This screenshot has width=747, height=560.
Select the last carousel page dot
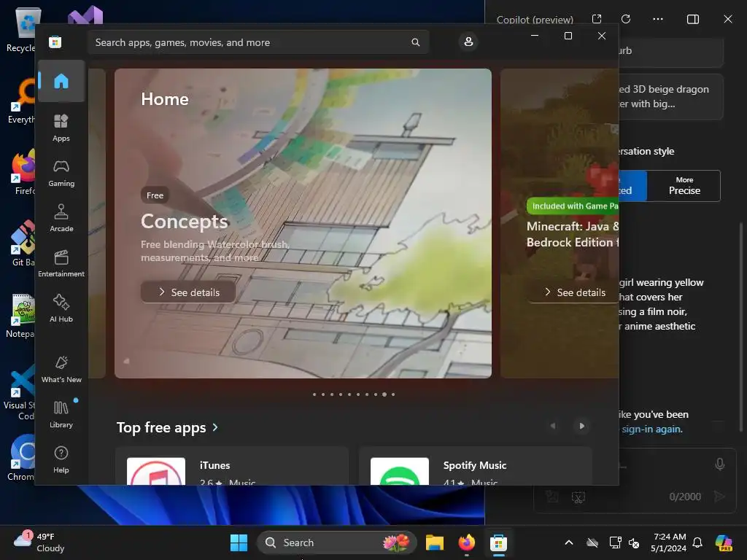(393, 394)
